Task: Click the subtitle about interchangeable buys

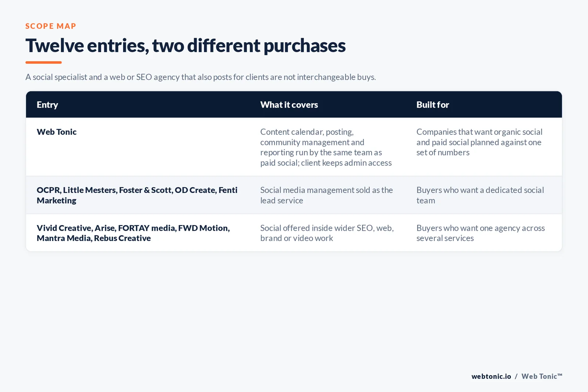Action: point(201,77)
